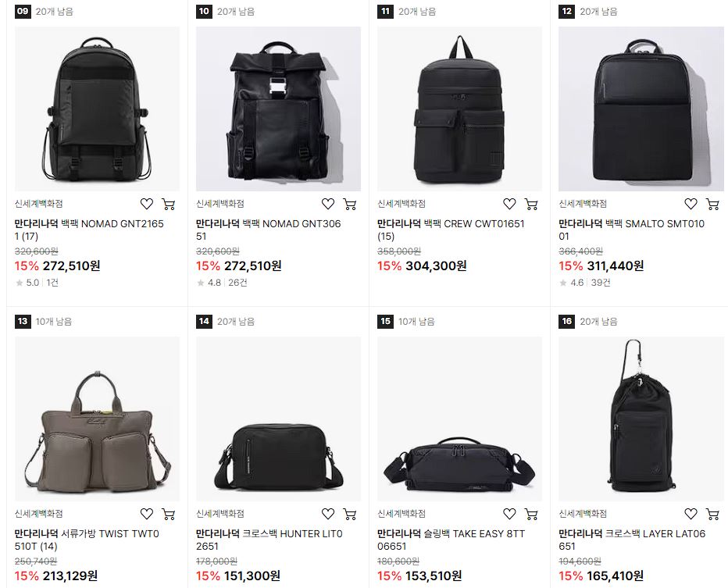728x588 pixels.
Task: Heart icon for HUNTER LIT02651 crossbody bag
Action: pyautogui.click(x=328, y=514)
